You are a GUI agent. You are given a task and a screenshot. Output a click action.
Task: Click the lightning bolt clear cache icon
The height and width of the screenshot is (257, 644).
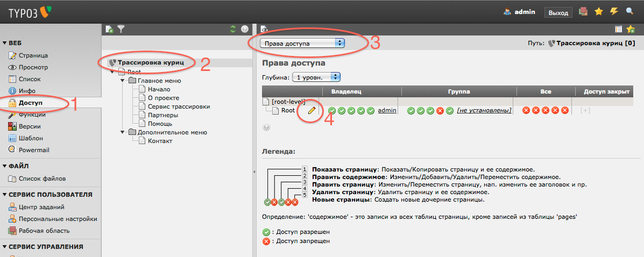click(614, 11)
